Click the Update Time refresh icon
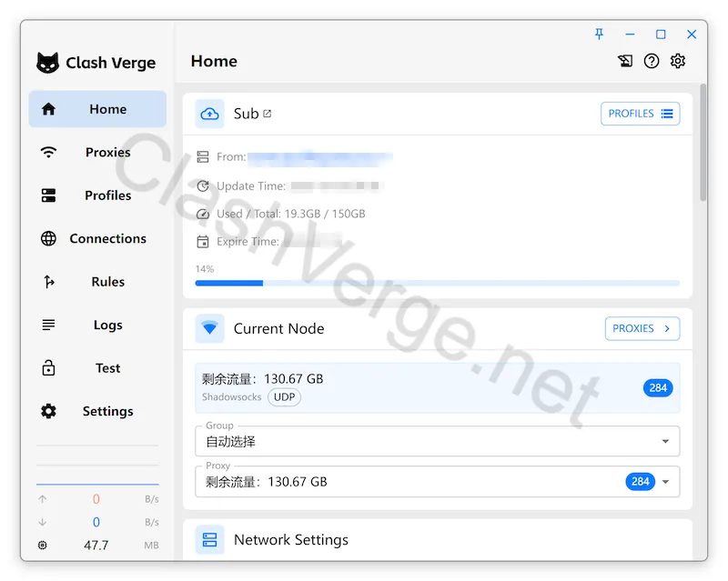The image size is (728, 581). click(x=203, y=186)
